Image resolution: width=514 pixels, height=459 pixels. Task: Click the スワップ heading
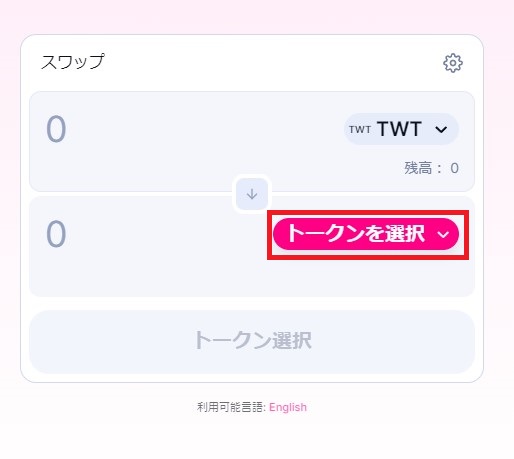[72, 62]
